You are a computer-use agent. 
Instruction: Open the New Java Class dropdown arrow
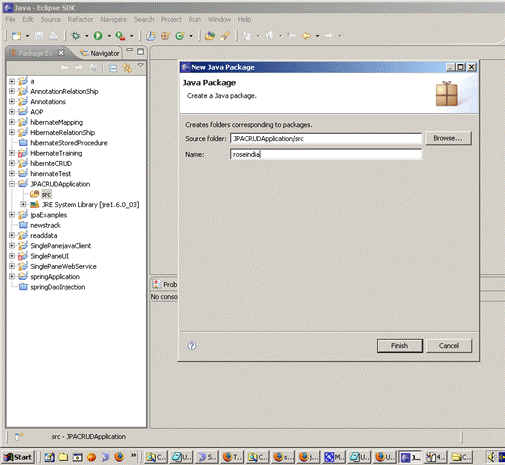191,36
